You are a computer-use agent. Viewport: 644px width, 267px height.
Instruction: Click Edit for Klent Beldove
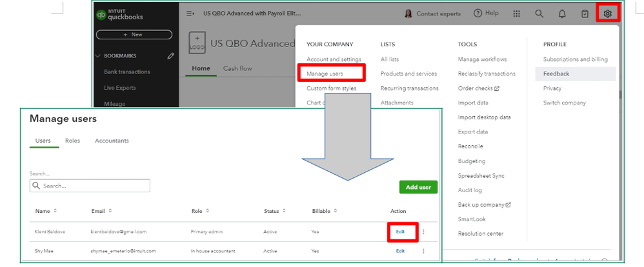click(x=400, y=232)
